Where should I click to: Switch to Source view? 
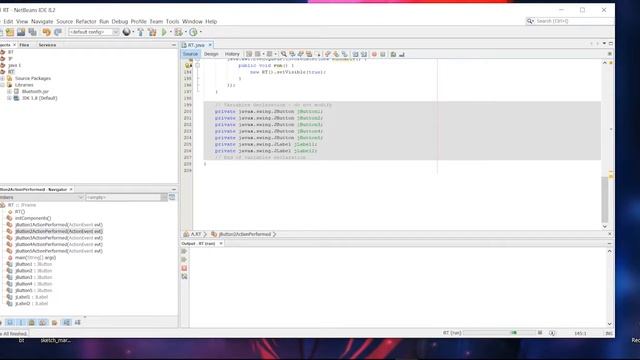pyautogui.click(x=190, y=54)
